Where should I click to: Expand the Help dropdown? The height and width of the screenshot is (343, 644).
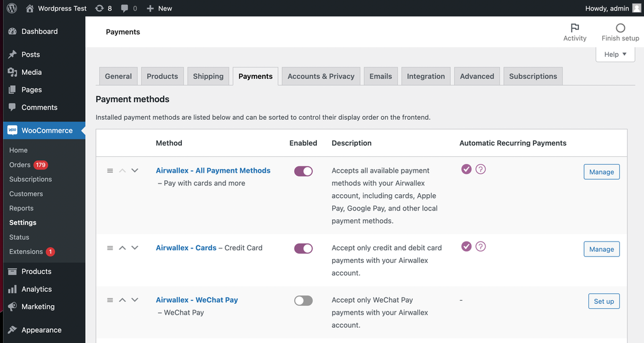coord(615,54)
